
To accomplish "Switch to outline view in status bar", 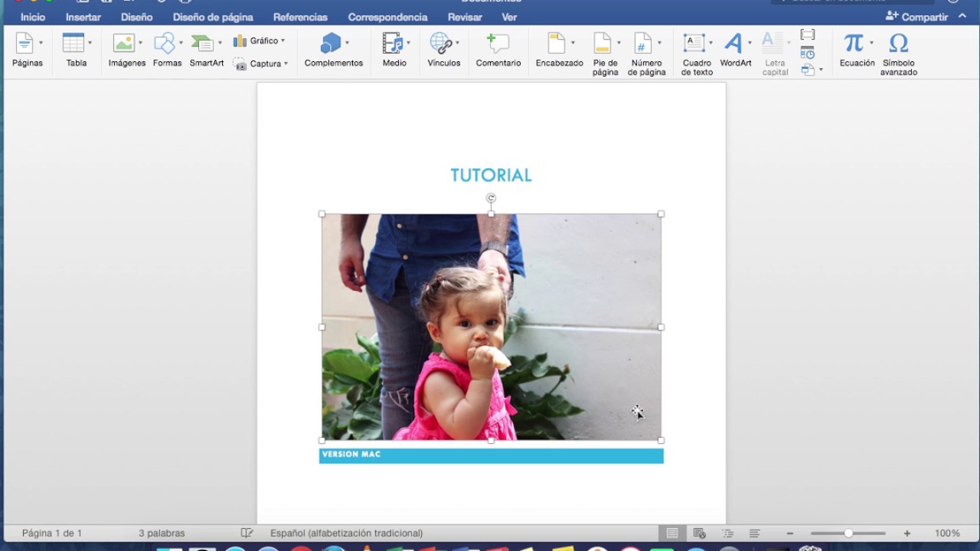I will coord(727,533).
